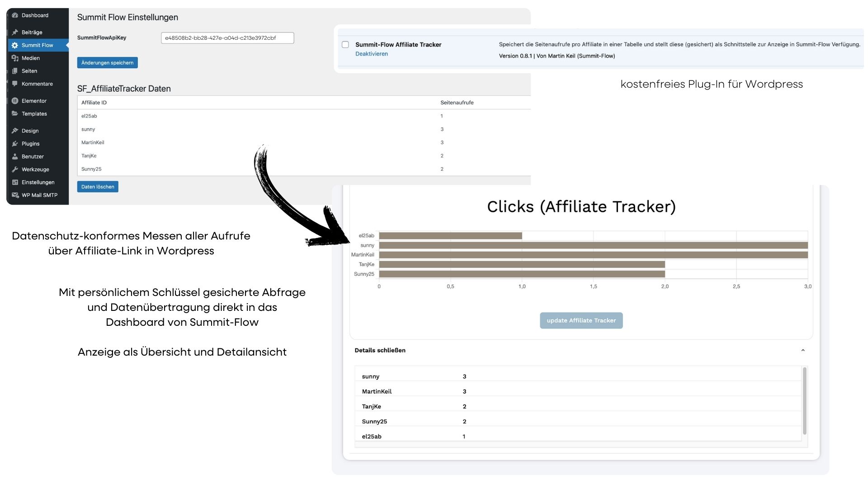Click Affiliate ID column header

pos(94,103)
